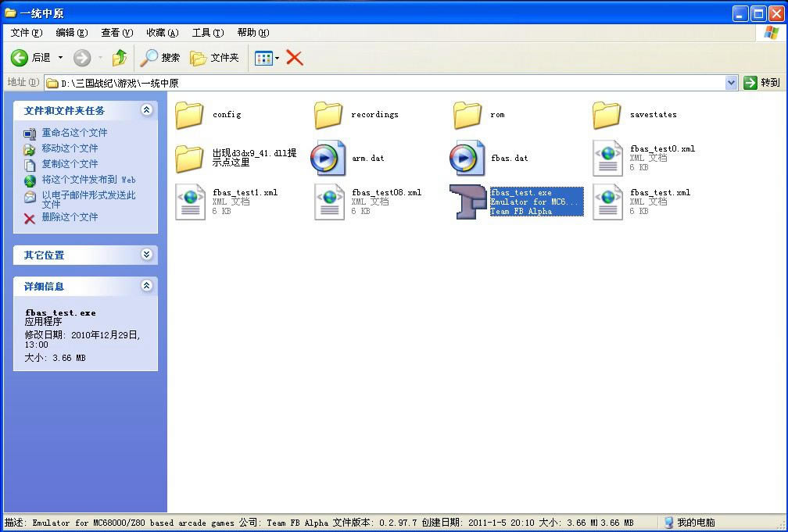Expand the Other Places panel
This screenshot has height=532, width=788.
click(146, 255)
